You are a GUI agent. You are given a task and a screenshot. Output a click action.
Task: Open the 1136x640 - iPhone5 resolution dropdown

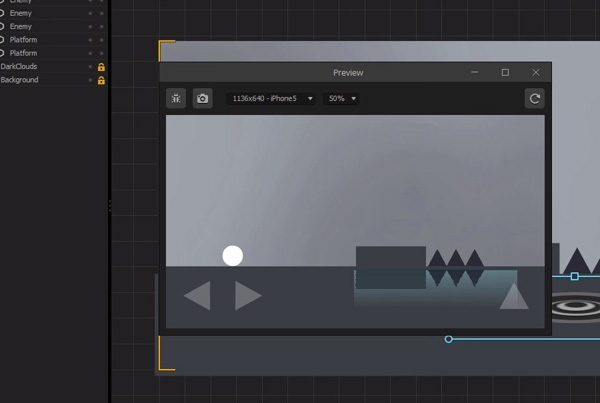271,98
